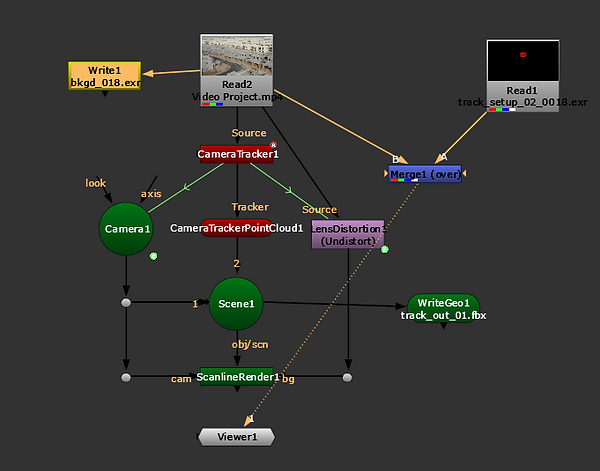600x471 pixels.
Task: Click the mask arrow on Merge1's right side
Action: coord(464,174)
